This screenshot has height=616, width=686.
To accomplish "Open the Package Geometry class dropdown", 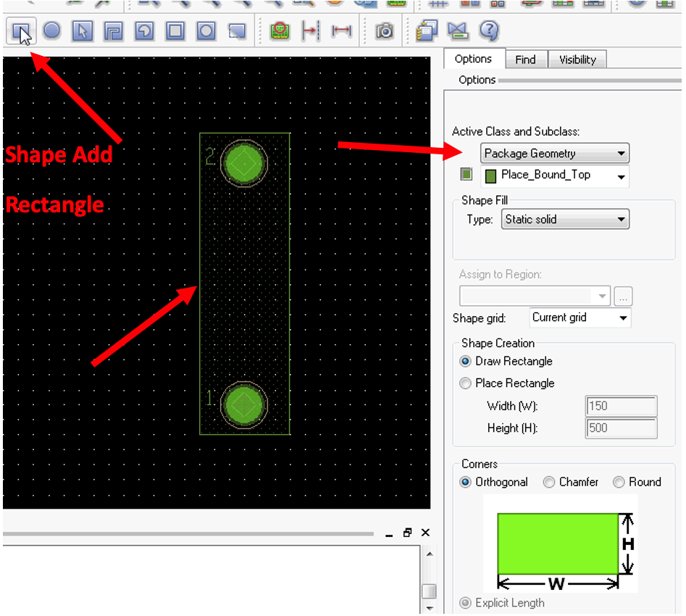I will pos(555,154).
